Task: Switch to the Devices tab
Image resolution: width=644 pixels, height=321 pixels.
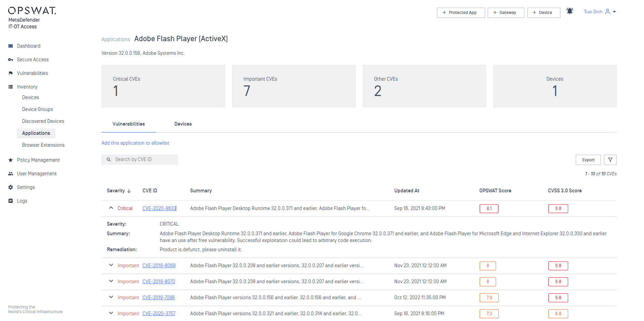Action: coord(183,124)
